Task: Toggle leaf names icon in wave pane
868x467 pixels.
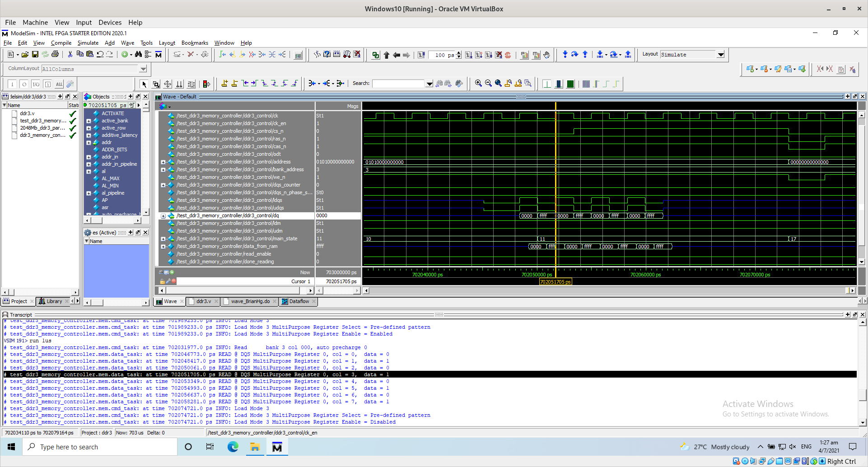Action: click(160, 272)
